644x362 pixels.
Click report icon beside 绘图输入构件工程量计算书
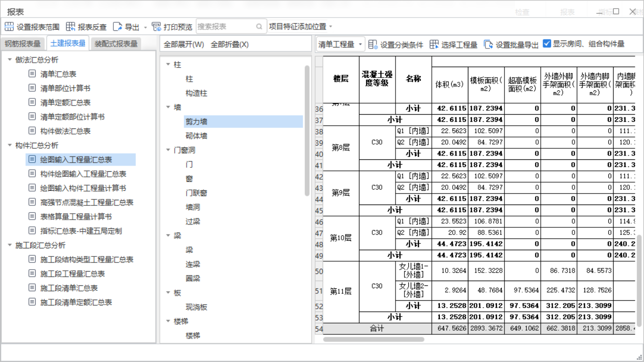coord(32,188)
